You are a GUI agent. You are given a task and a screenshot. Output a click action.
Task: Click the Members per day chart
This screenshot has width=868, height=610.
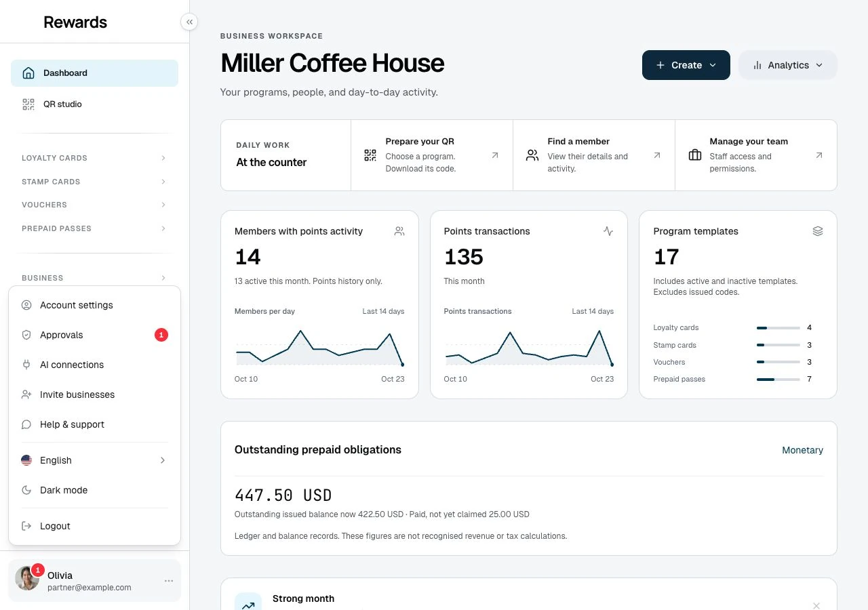[319, 348]
